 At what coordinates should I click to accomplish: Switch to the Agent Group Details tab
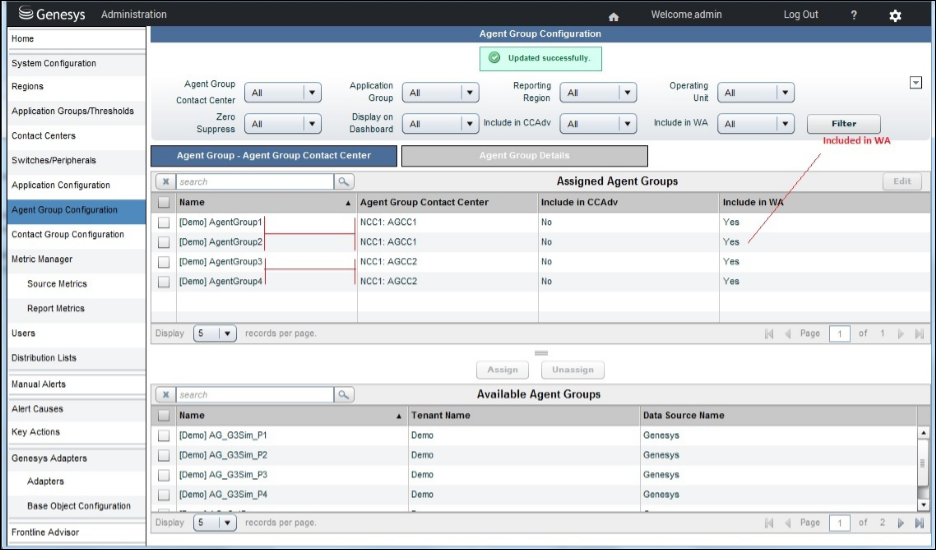click(x=524, y=156)
